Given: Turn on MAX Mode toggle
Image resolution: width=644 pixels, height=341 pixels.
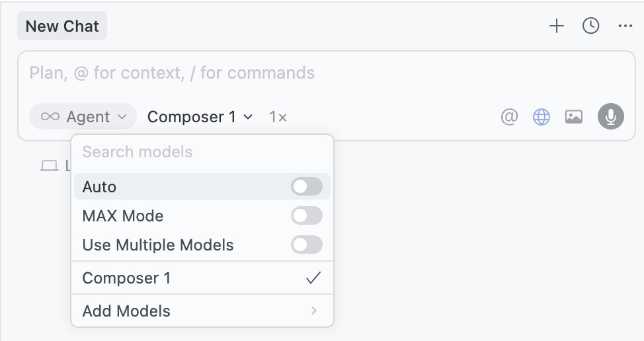Looking at the screenshot, I should point(306,215).
